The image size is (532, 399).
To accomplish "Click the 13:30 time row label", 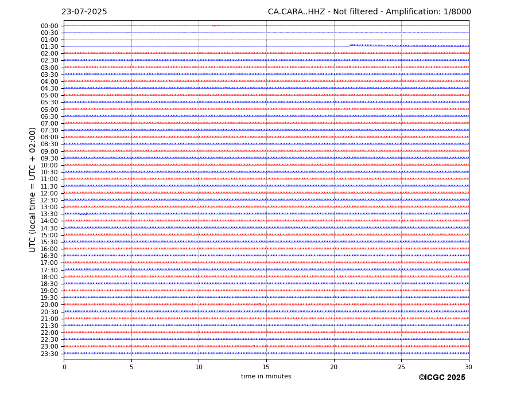I will (x=49, y=214).
